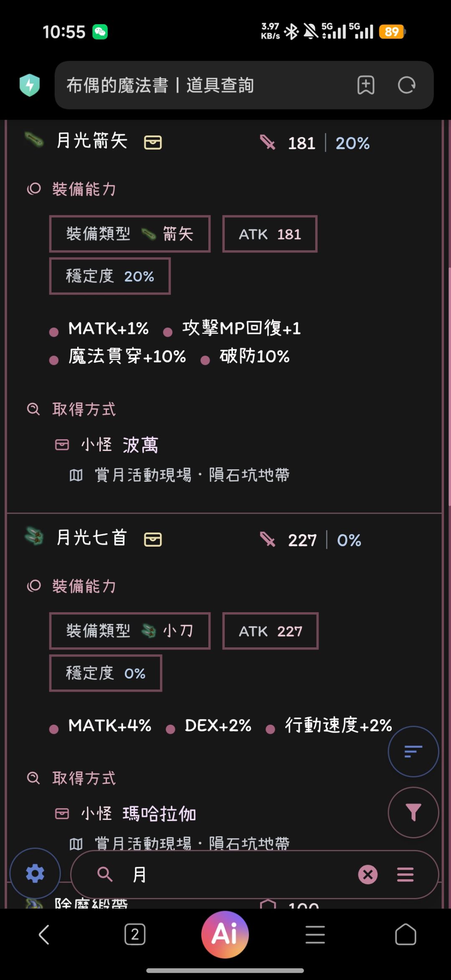This screenshot has width=451, height=980.
Task: Collapse the 月光箭矢 item entry header
Action: click(224, 142)
